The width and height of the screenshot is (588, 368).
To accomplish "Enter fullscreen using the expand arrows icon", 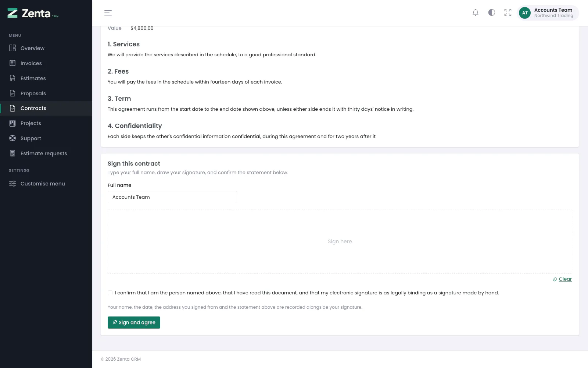I will pyautogui.click(x=508, y=13).
